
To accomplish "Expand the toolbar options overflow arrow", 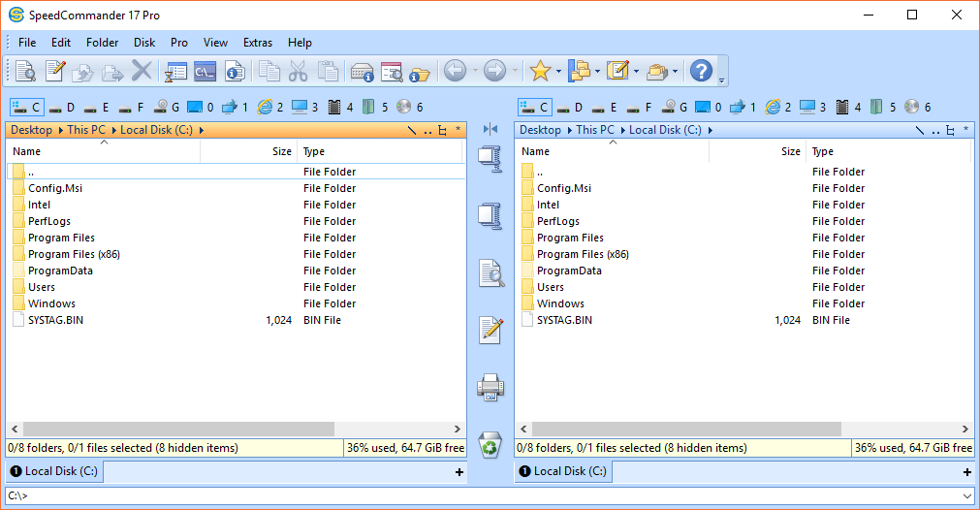I will [721, 80].
